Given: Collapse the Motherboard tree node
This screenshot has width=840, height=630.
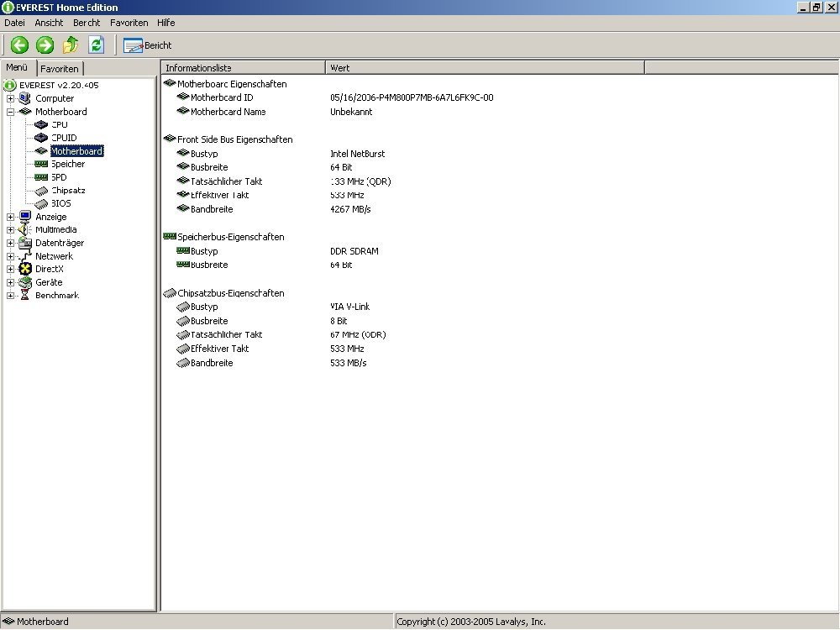Looking at the screenshot, I should click(x=10, y=112).
